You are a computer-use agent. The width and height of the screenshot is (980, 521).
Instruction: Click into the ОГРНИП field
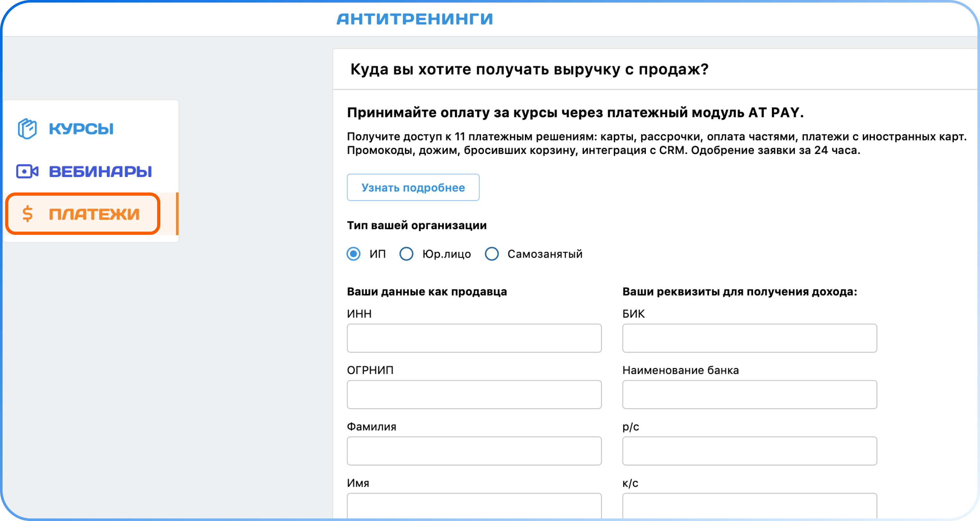pos(474,394)
